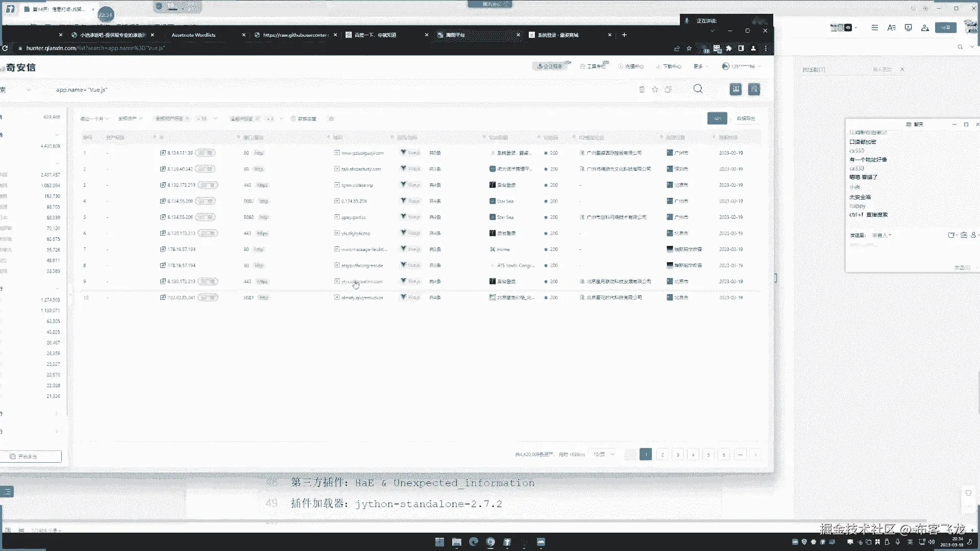Click the browser extensions puzzle icon

[x=729, y=48]
